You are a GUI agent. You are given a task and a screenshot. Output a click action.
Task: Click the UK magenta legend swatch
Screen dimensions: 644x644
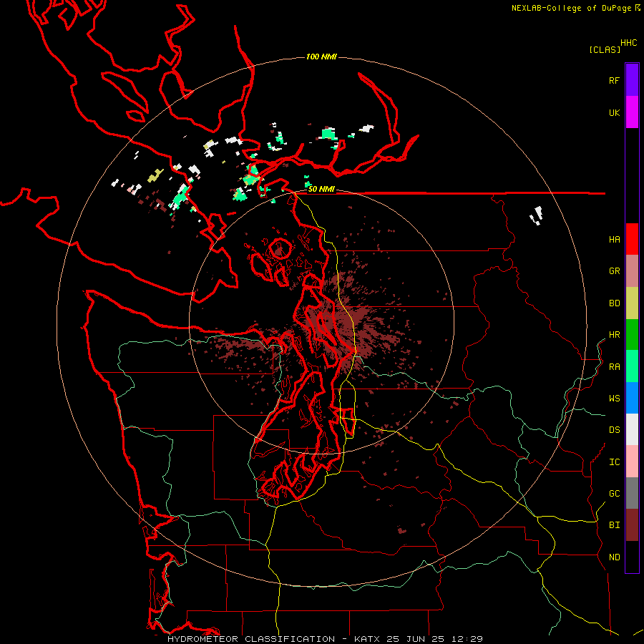coord(632,112)
